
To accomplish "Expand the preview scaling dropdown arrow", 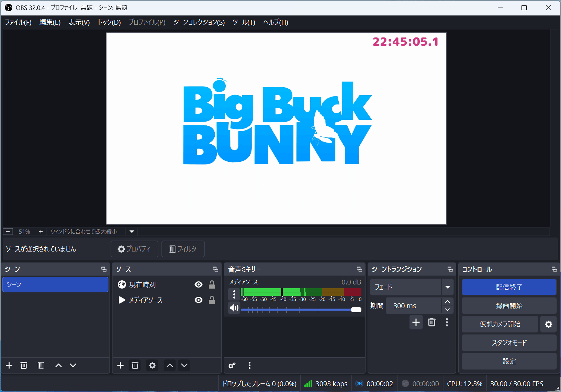I will coord(132,232).
